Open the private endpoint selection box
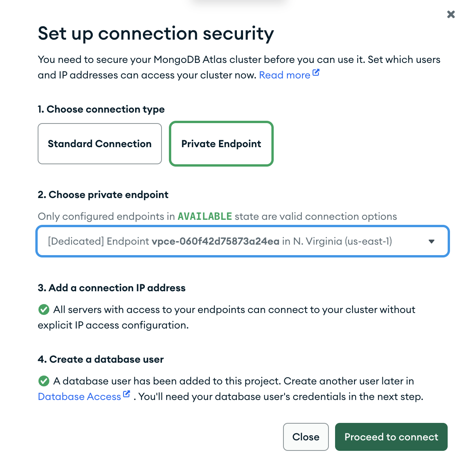This screenshot has height=466, width=476. (243, 241)
